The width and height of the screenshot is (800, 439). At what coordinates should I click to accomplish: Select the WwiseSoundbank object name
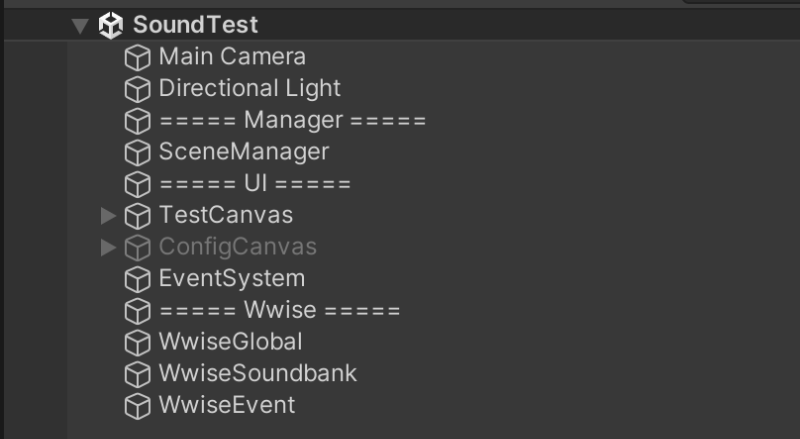(x=257, y=373)
